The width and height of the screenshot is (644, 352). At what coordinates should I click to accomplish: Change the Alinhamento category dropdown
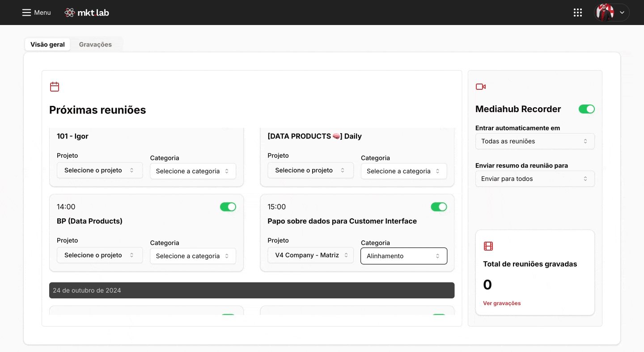[x=404, y=256]
